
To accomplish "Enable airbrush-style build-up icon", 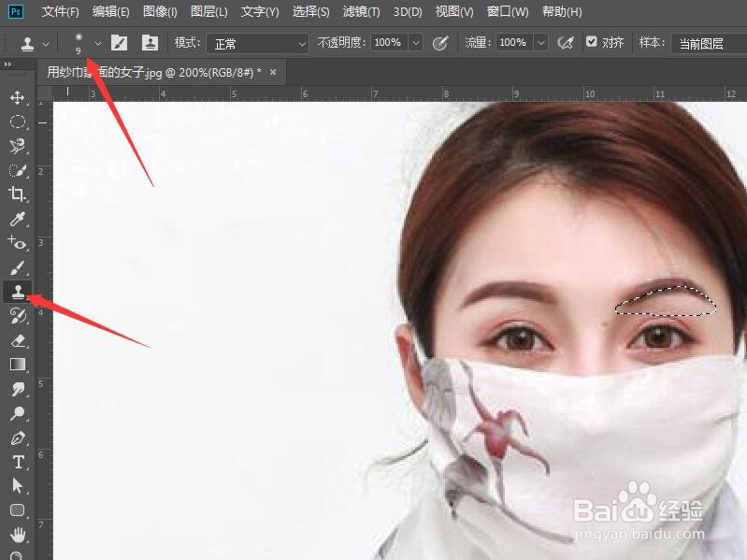I will 566,43.
